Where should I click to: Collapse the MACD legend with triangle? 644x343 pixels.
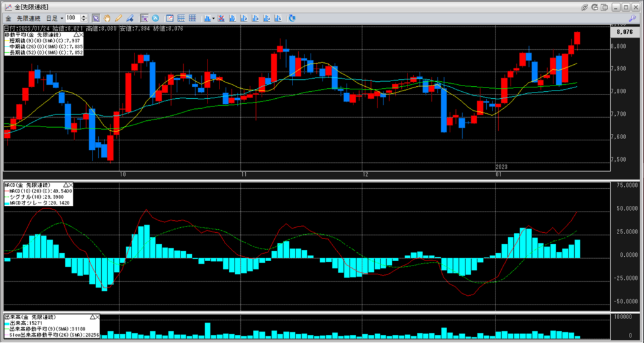pos(66,185)
